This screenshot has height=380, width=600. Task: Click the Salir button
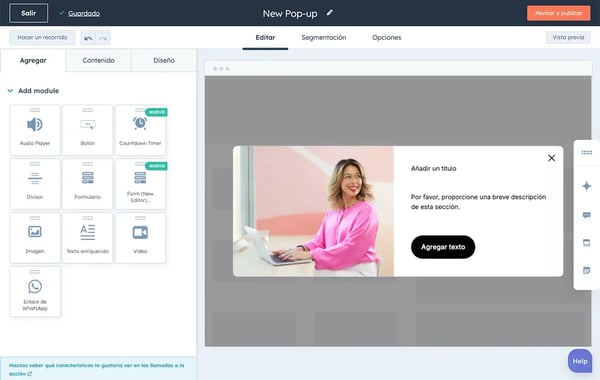(29, 13)
